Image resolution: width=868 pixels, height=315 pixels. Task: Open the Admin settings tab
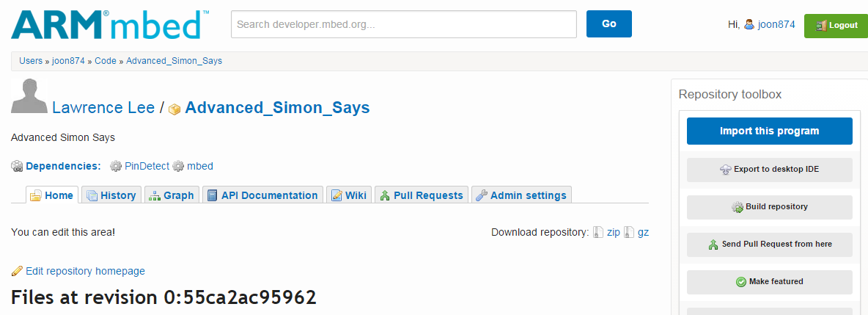[x=521, y=195]
